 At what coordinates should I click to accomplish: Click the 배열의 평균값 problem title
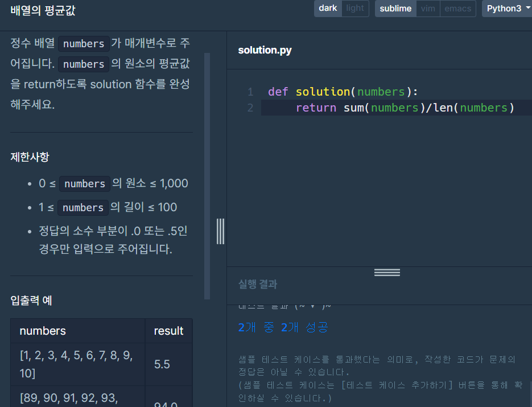coord(43,10)
